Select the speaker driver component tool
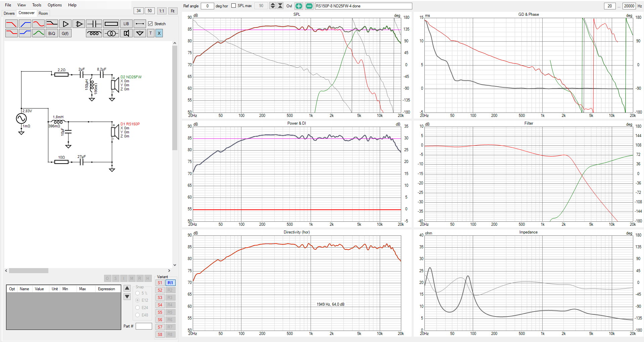 (126, 33)
